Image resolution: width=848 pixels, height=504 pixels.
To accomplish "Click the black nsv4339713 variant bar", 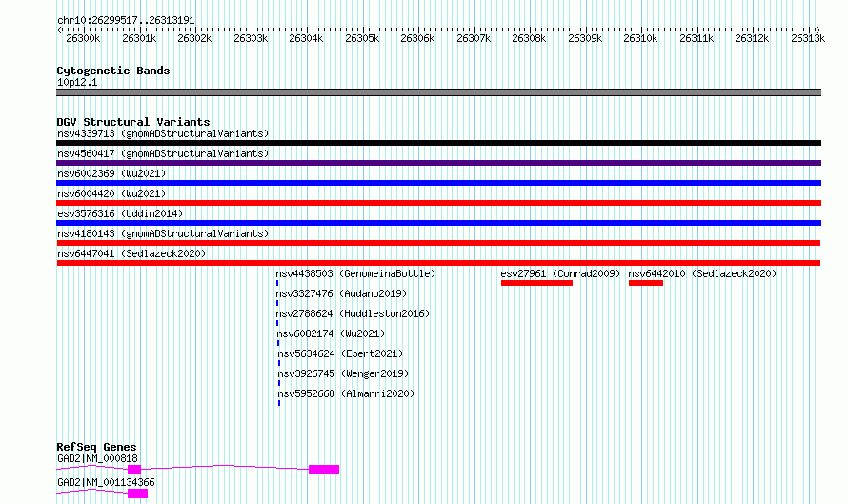I will pos(438,143).
